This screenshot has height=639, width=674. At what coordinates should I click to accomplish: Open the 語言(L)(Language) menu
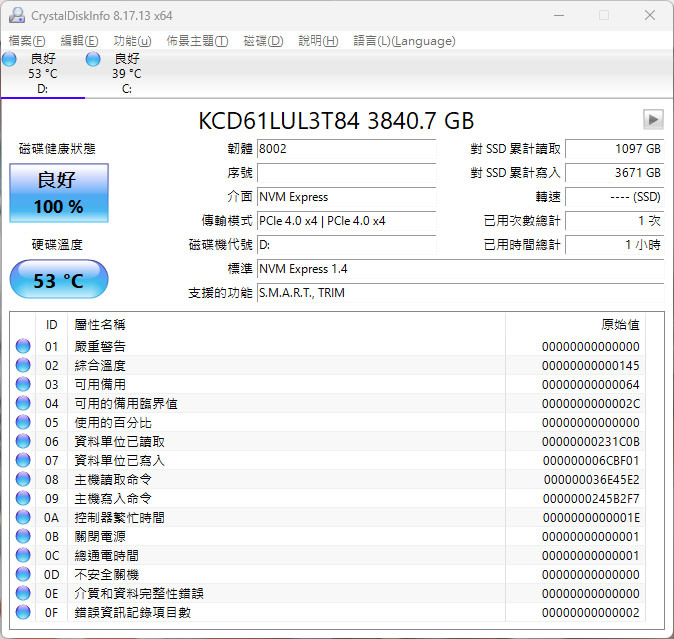(x=404, y=41)
